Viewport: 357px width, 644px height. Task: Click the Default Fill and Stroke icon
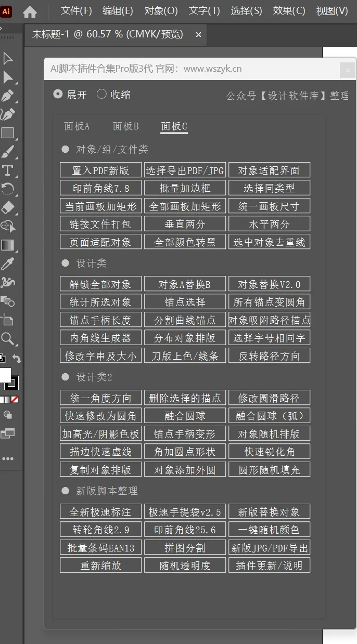(x=2, y=358)
